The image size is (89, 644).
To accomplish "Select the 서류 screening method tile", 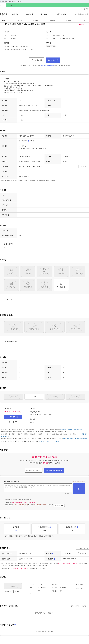I will coord(13,397).
